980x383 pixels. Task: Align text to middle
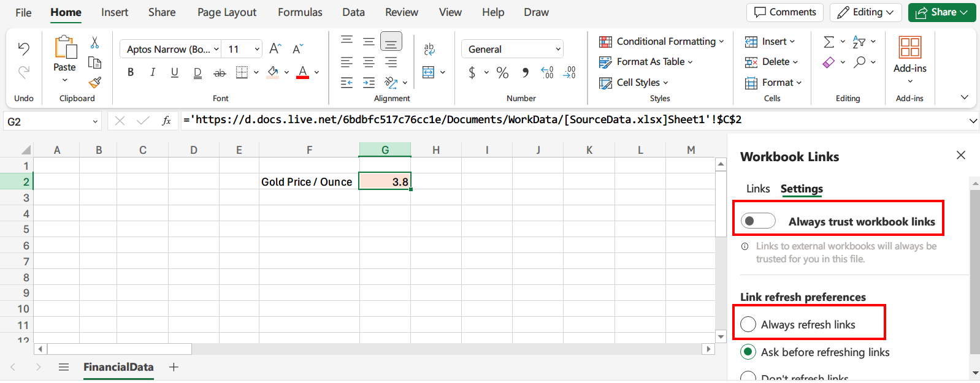click(369, 41)
